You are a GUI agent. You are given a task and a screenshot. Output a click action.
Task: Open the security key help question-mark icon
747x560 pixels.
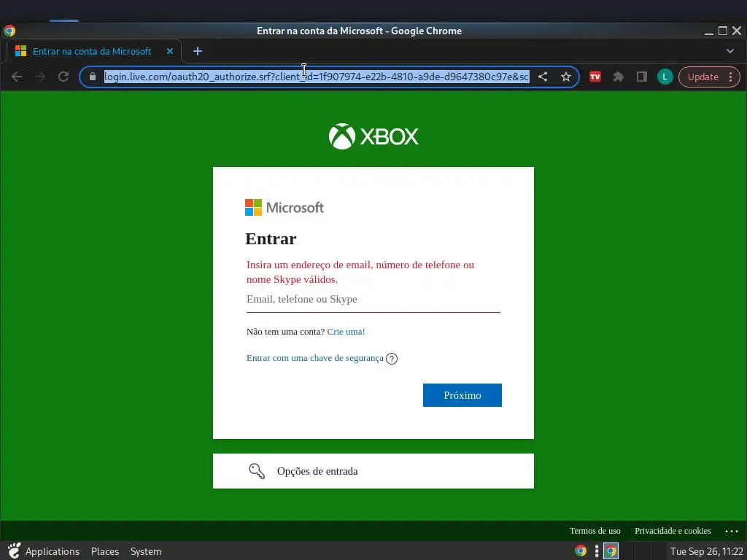392,359
